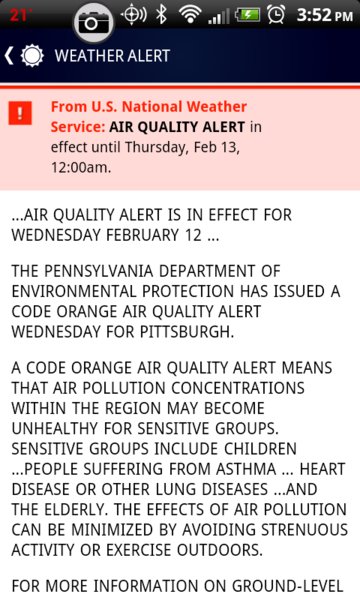Tap the 3:52 PM clock
This screenshot has height=600, width=360.
tap(324, 15)
